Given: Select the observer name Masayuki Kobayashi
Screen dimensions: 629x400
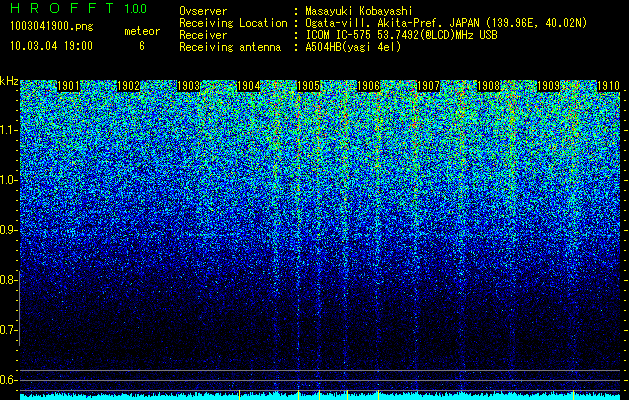Looking at the screenshot, I should (x=359, y=11).
